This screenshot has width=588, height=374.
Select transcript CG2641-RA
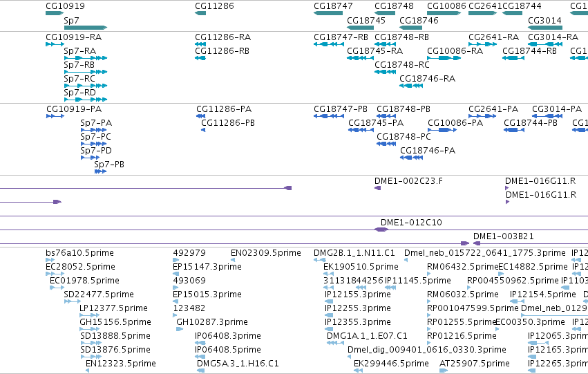click(x=493, y=37)
